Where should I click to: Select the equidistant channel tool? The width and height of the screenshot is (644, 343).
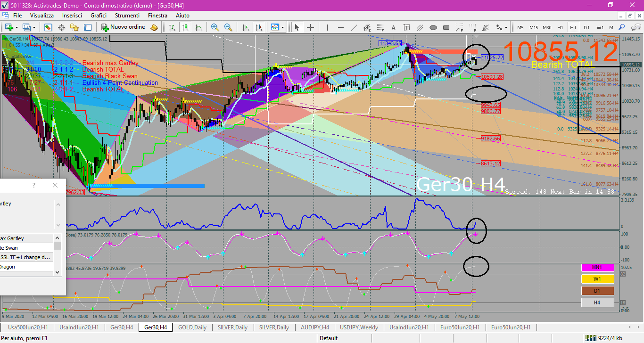pos(367,27)
